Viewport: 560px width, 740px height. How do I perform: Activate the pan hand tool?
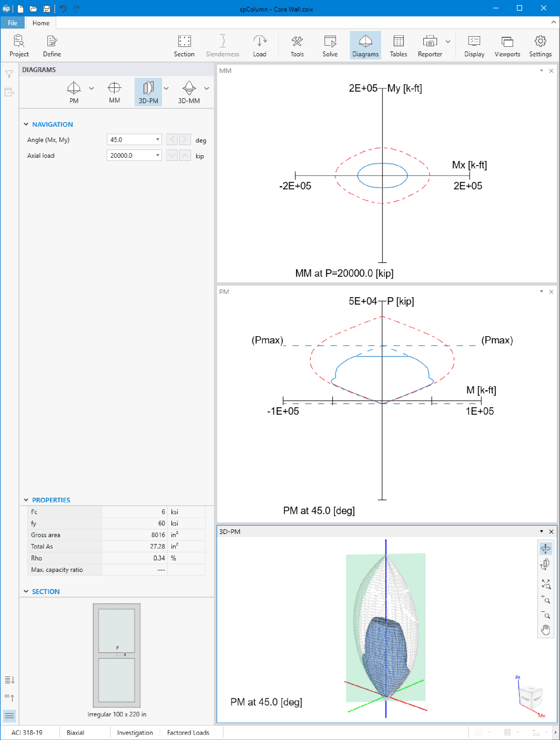point(545,630)
